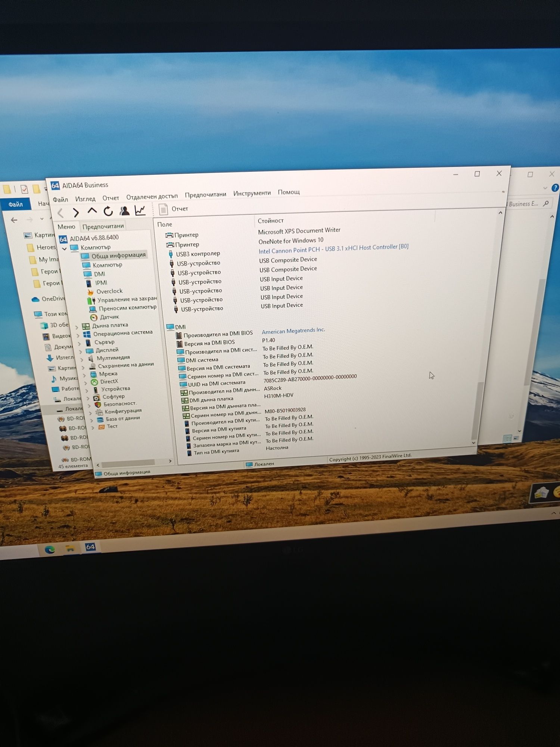Viewport: 560px width, 747px height.
Task: Click the Софтуер tree icon
Action: click(x=96, y=397)
